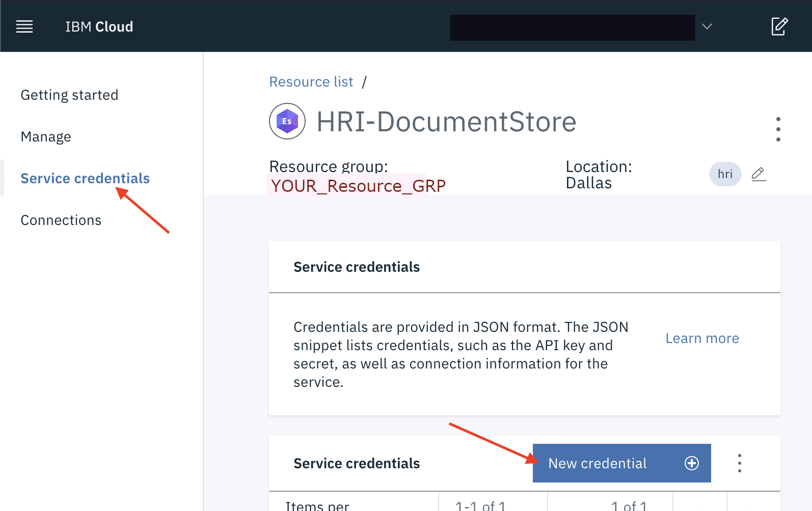
Task: Click the Elasticsearch service icon
Action: (x=287, y=121)
